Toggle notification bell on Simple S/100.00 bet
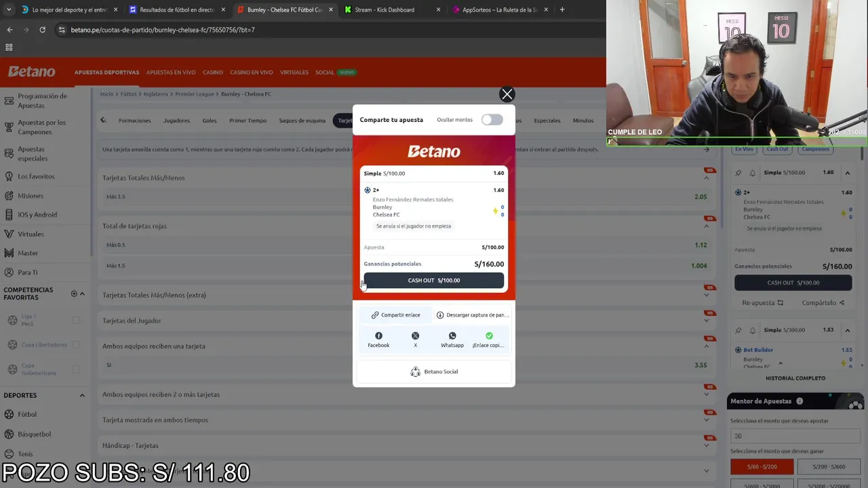 752,173
